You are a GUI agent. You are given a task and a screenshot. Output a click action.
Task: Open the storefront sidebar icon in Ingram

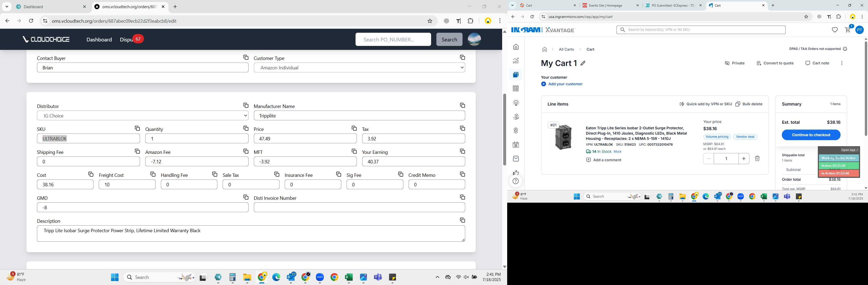coord(516,89)
